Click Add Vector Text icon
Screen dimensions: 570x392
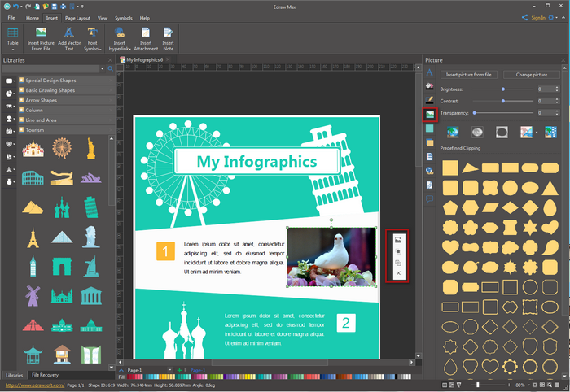68,33
